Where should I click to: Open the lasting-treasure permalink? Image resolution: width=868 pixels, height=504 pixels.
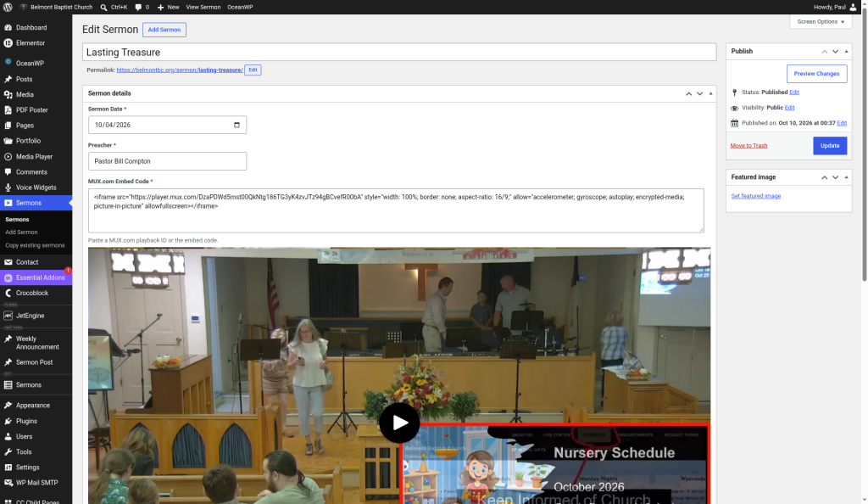click(180, 70)
